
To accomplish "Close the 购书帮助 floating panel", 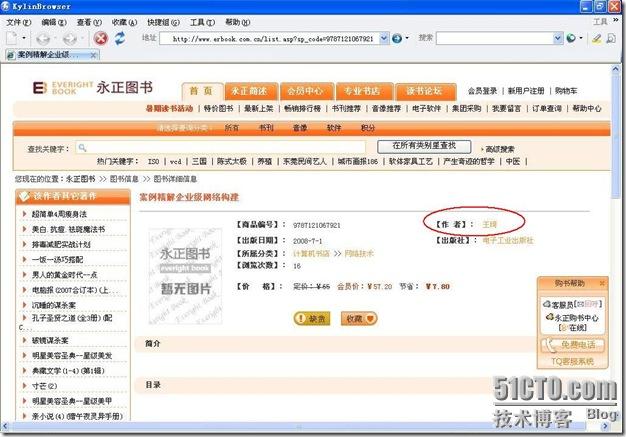I will coord(602,283).
